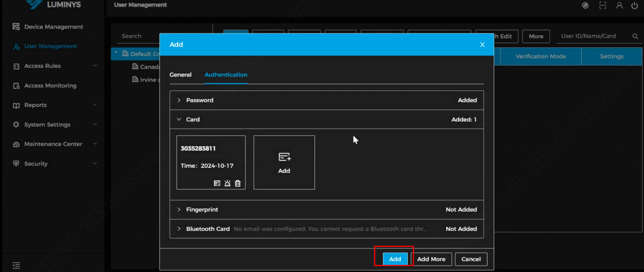This screenshot has width=644, height=272.
Task: Switch to the General tab
Action: [180, 75]
